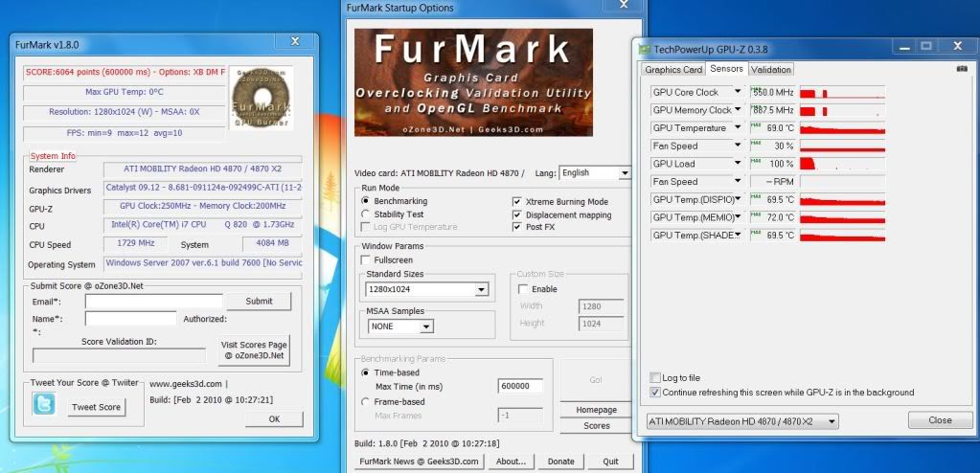The width and height of the screenshot is (980, 473).
Task: Open the MSAA Samples NONE dropdown
Action: coord(426,327)
